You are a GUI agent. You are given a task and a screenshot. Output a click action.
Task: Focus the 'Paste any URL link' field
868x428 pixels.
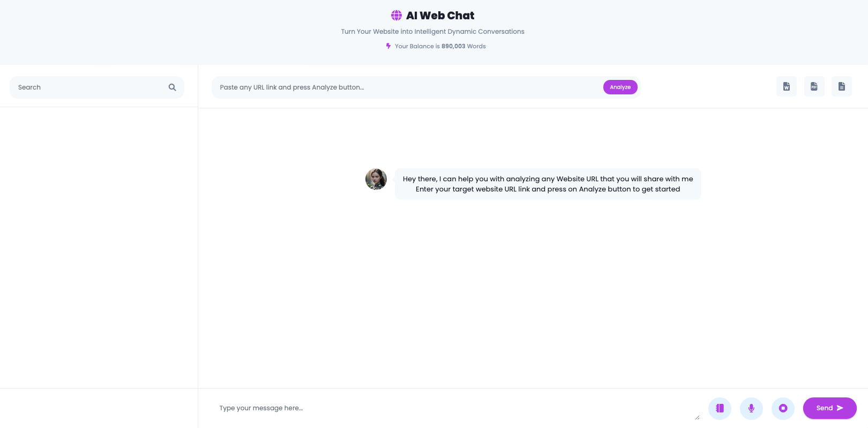pos(407,87)
